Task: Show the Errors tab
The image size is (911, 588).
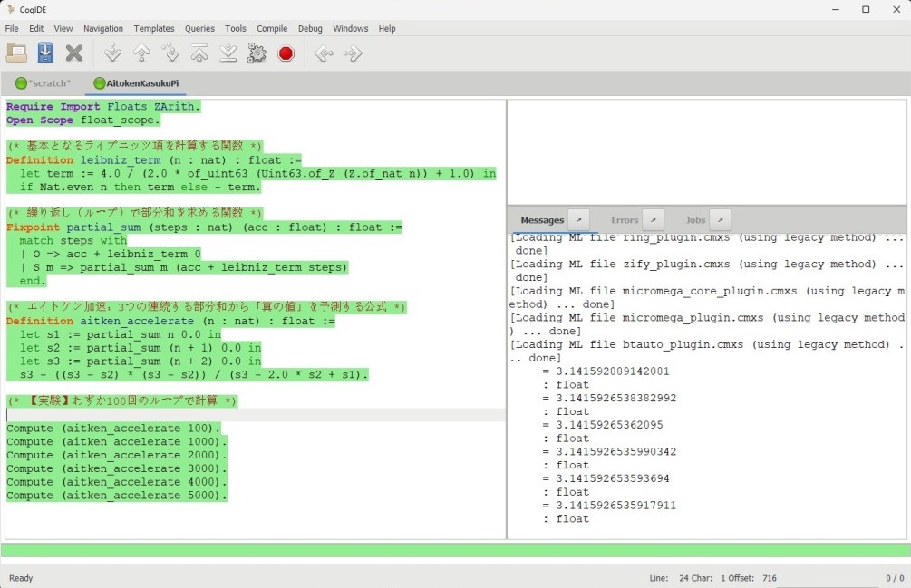Action: pyautogui.click(x=625, y=220)
